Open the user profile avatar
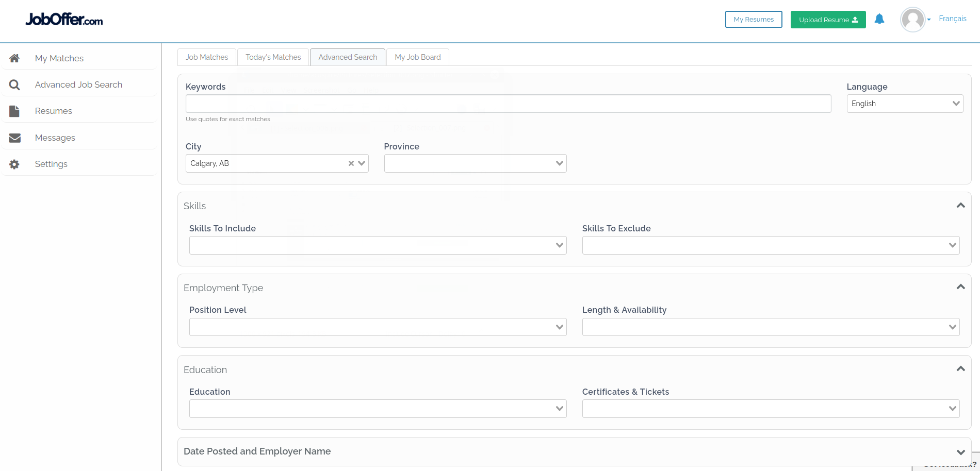Screen dimensions: 980x471 click(x=913, y=19)
